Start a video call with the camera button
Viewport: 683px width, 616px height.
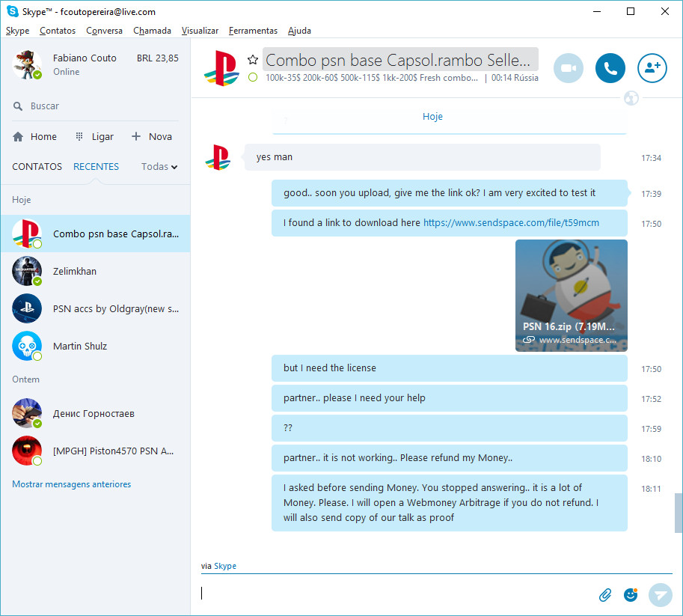point(568,68)
